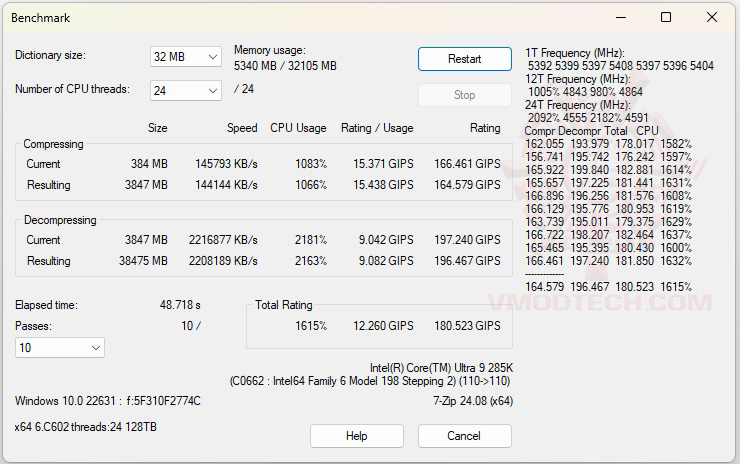Click the Intel(R) Core(TM) Ultra 9 285K text
Image resolution: width=743 pixels, height=471 pixels.
[442, 368]
